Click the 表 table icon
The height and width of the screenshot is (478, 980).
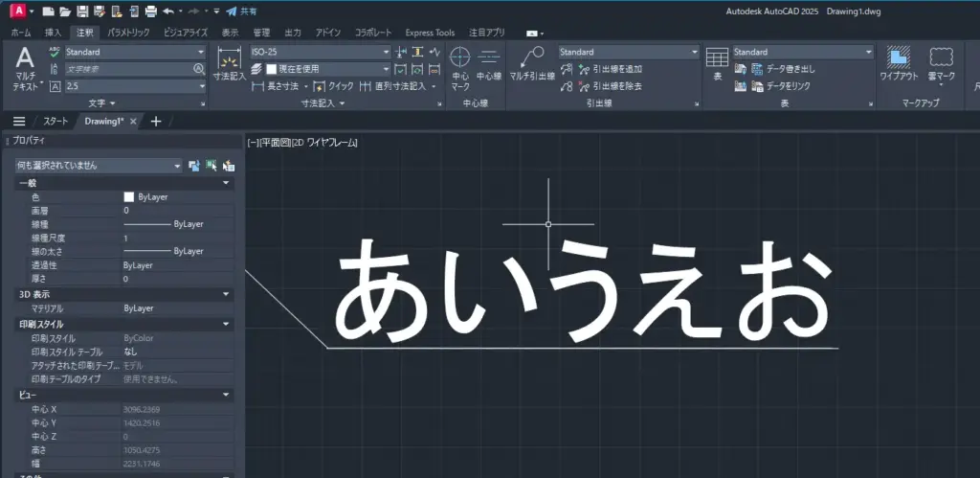(717, 63)
